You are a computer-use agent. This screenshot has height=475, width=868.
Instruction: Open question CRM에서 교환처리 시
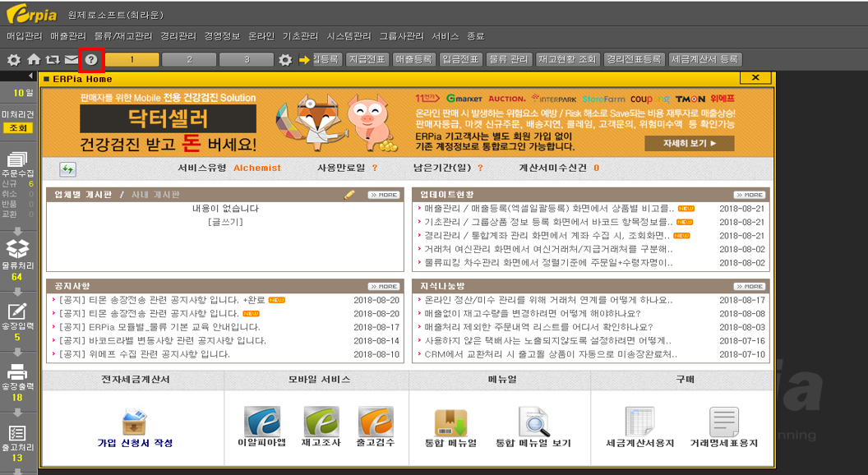coord(551,354)
